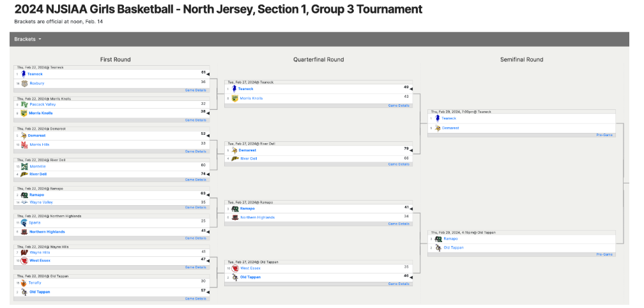Image resolution: width=644 pixels, height=308 pixels.
Task: Click the Montville team logo
Action: [24, 166]
